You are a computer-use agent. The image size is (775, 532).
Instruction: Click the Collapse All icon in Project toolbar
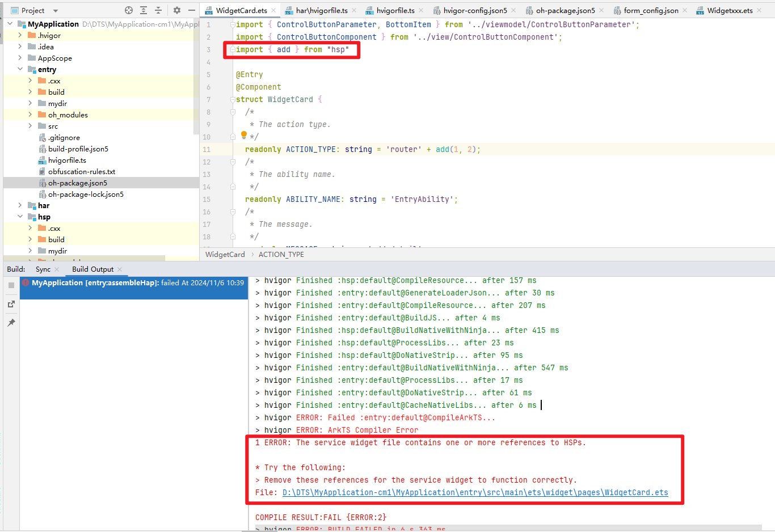158,10
